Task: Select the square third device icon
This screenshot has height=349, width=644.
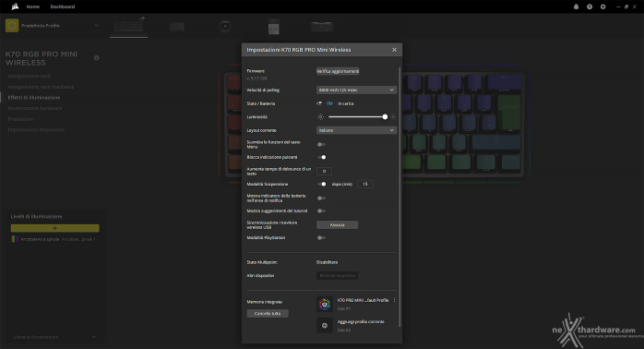Action: [225, 26]
